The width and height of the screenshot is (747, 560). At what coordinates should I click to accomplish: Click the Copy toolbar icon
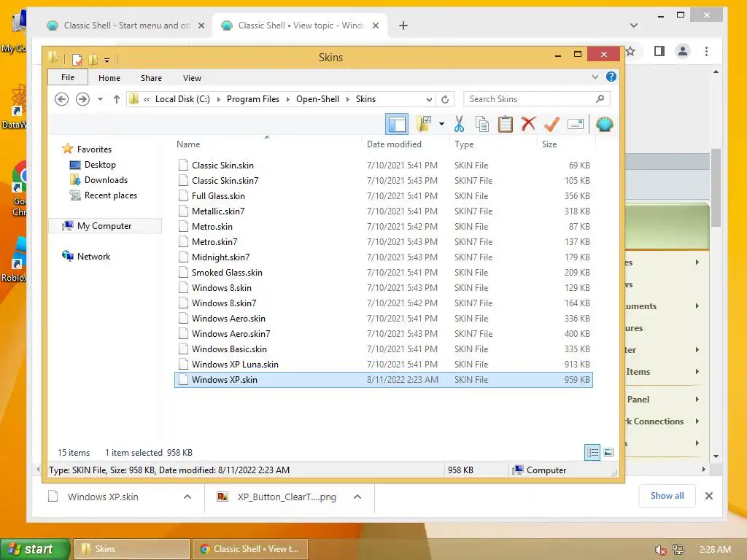[x=481, y=124]
